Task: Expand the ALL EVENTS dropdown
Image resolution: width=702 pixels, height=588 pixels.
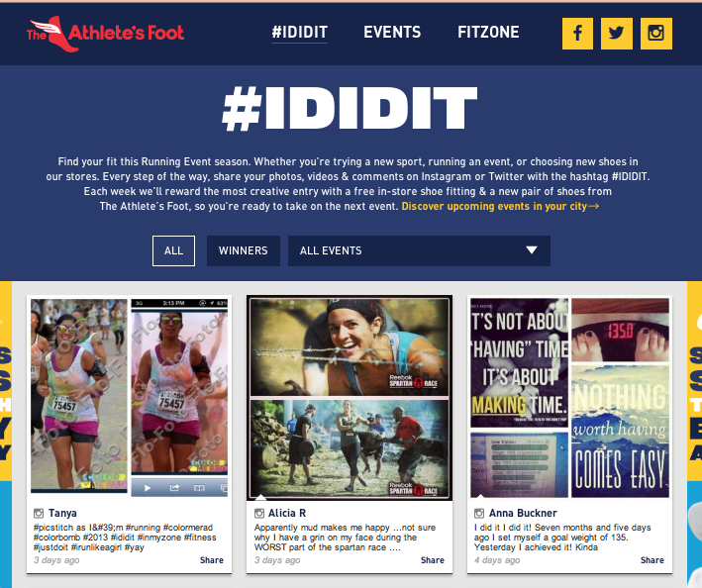Action: [419, 250]
